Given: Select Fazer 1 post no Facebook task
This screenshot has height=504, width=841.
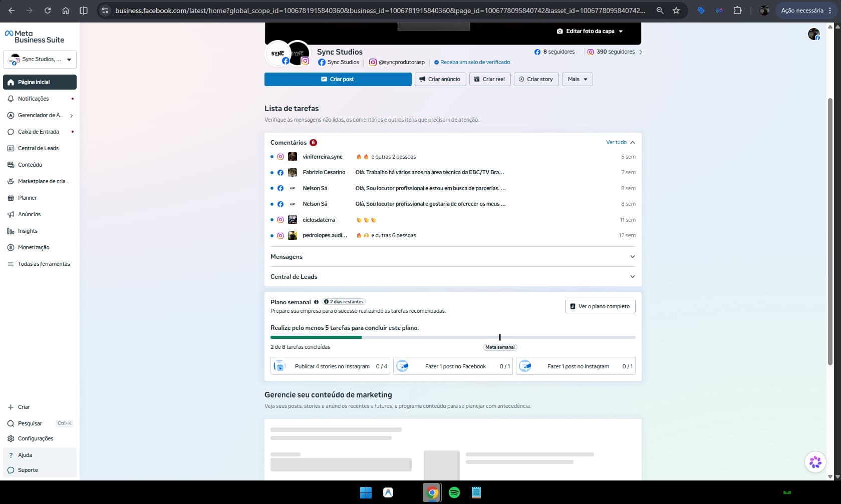Looking at the screenshot, I should click(x=453, y=366).
